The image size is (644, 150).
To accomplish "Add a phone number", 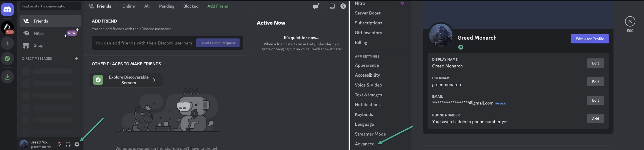I will (595, 119).
